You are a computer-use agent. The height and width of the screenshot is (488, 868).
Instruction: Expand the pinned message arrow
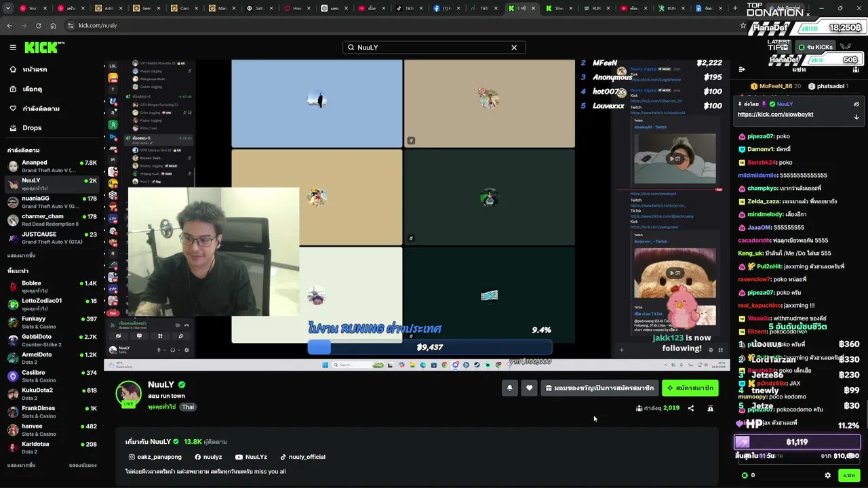856,117
